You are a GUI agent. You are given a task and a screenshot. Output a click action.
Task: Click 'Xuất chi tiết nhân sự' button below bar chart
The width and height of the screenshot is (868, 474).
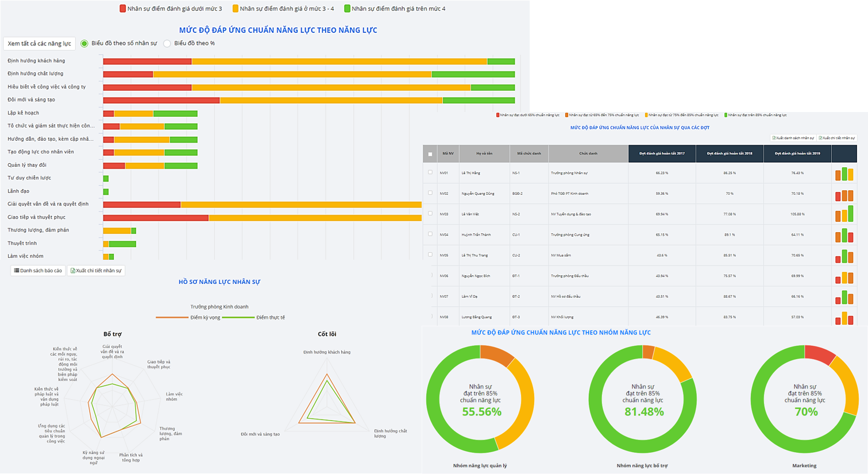(96, 271)
